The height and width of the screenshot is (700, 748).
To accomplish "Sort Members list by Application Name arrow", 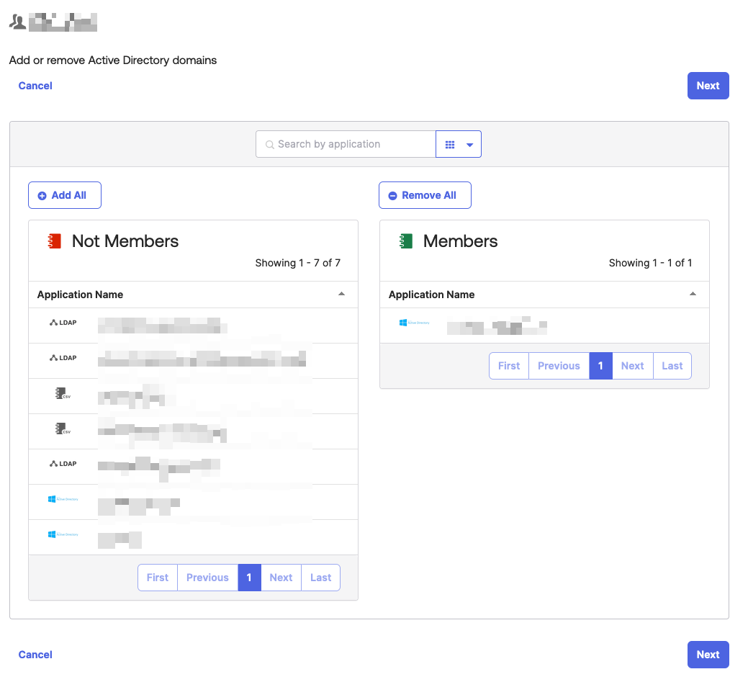I will (693, 294).
